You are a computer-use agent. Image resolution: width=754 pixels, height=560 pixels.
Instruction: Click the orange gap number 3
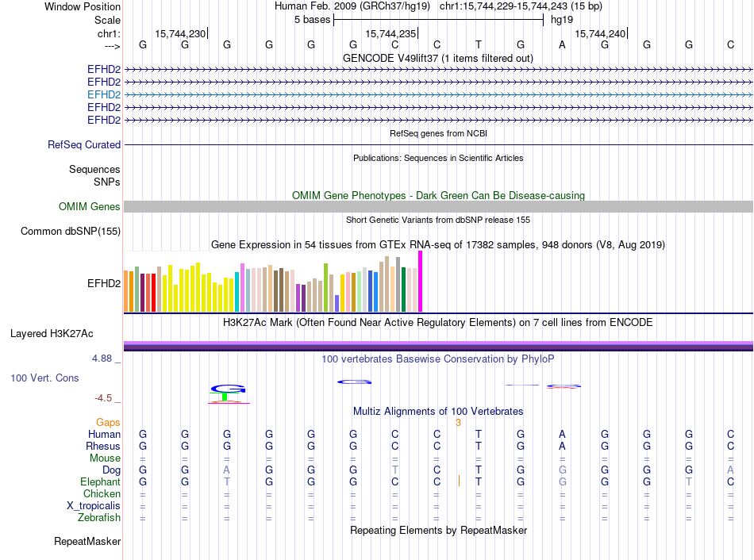pos(458,423)
